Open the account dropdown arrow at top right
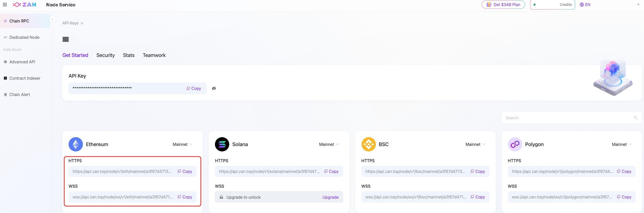Viewport: 644px width, 213px height. 638,5
